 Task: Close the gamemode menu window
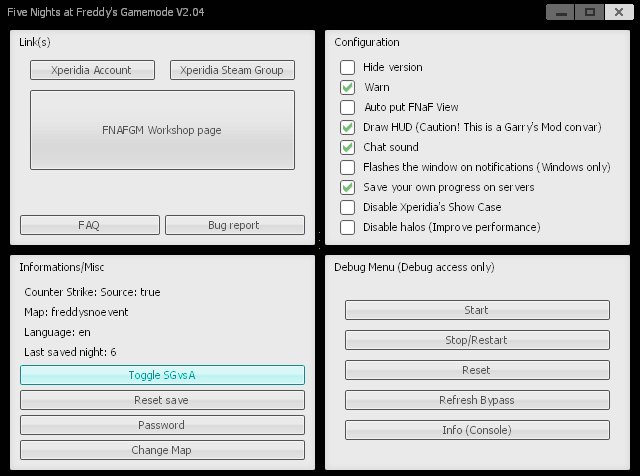tap(619, 12)
